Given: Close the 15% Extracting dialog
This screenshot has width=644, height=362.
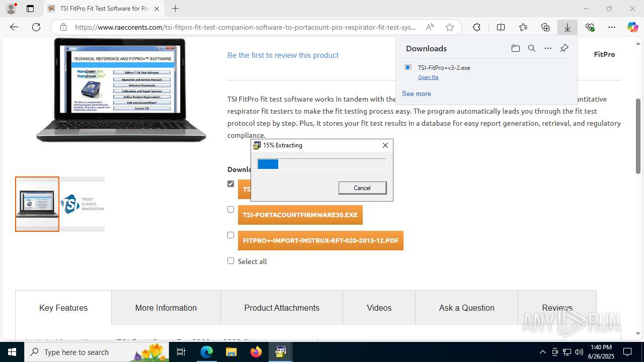Looking at the screenshot, I should click(x=385, y=145).
